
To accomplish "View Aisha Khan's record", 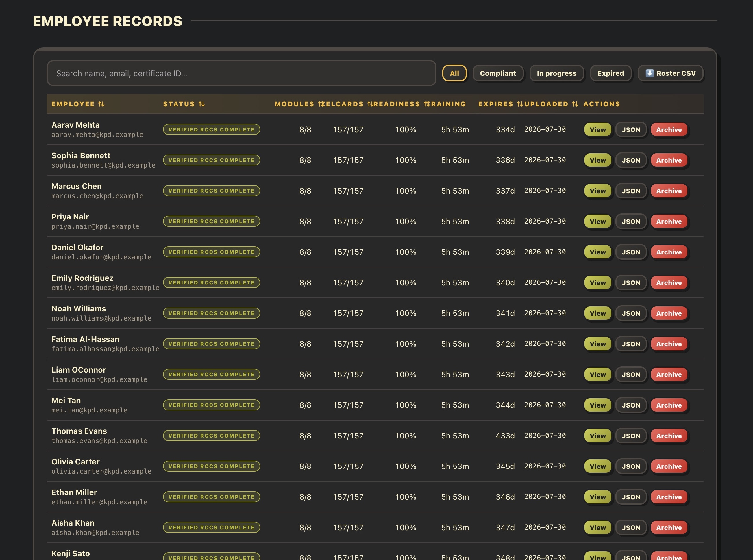I will [x=598, y=528].
